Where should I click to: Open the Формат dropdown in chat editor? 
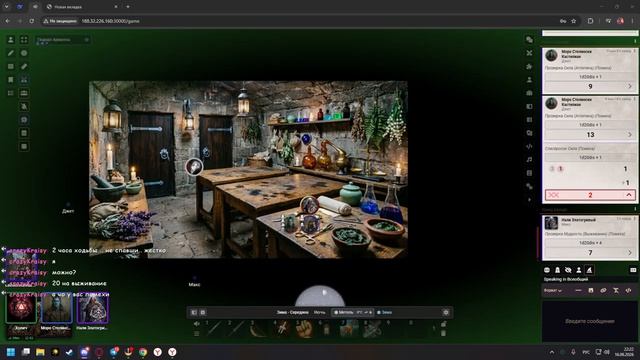pos(553,290)
